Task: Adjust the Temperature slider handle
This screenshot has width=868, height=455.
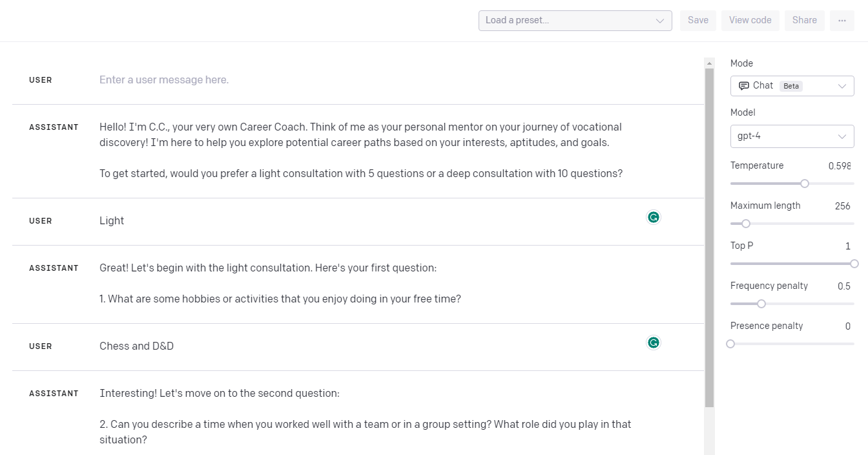Action: point(805,184)
